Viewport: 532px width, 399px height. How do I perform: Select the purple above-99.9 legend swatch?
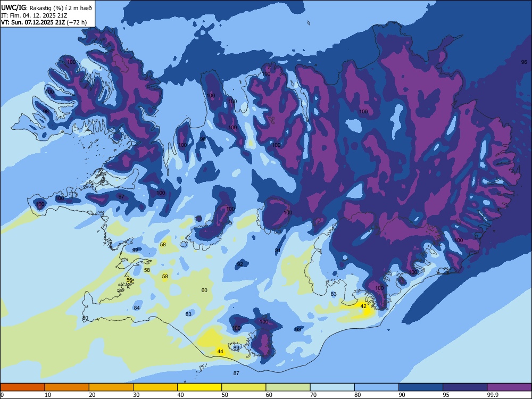click(x=509, y=387)
